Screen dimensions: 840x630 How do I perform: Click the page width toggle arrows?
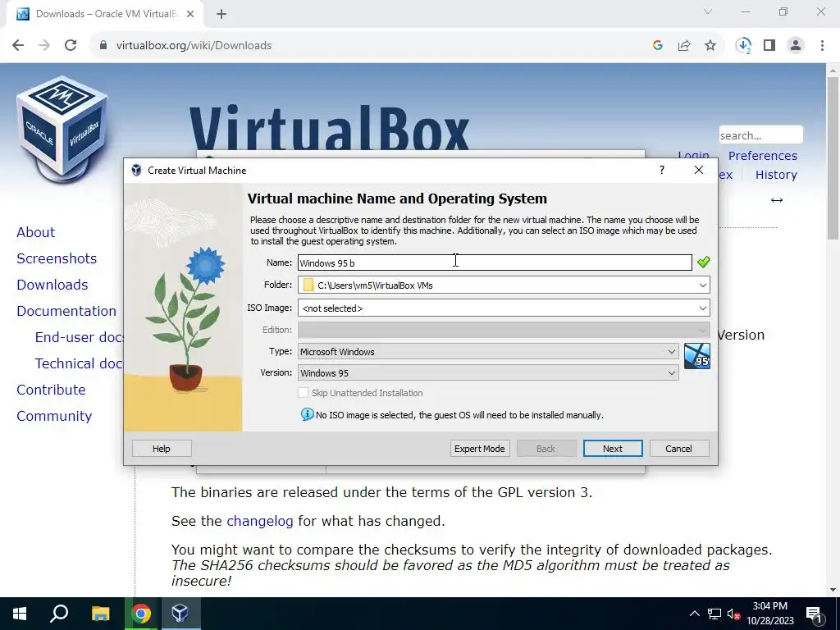click(777, 200)
